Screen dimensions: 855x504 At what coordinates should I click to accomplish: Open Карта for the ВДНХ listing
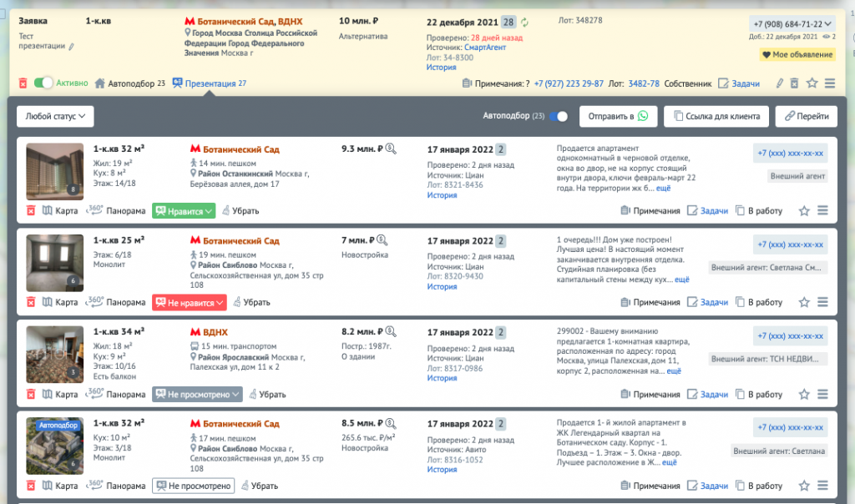pyautogui.click(x=60, y=394)
